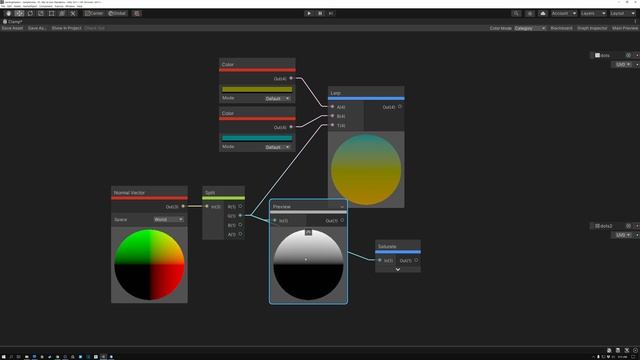
Task: Select the Rotate tool in the toolbar
Action: click(x=30, y=13)
